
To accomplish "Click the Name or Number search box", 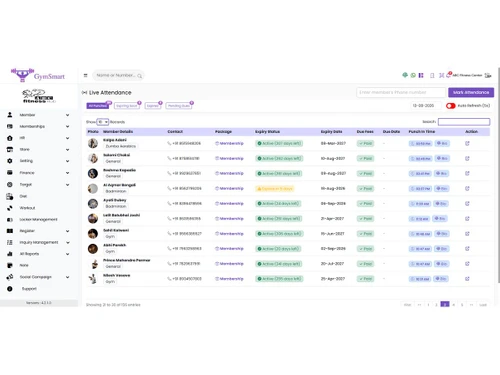I will tap(118, 76).
